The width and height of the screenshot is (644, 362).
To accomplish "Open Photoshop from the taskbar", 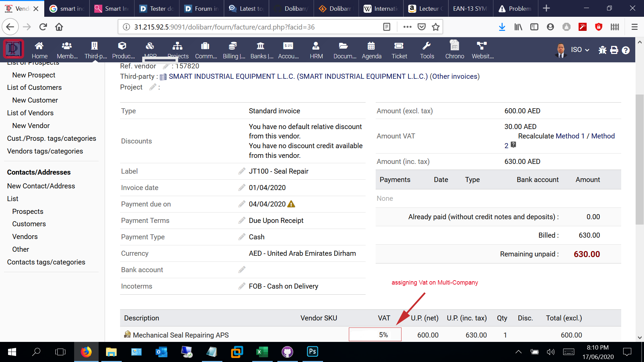I will [x=312, y=352].
